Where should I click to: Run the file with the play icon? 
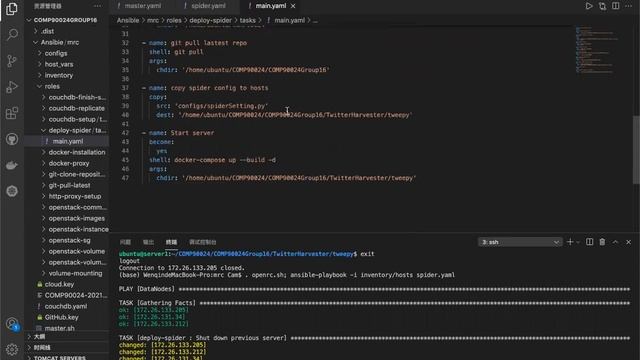tap(589, 6)
